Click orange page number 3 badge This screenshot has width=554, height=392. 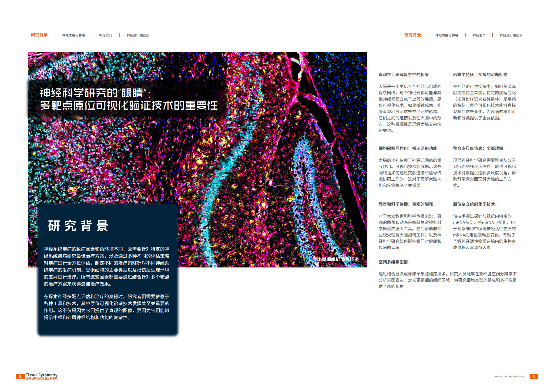coord(534,377)
